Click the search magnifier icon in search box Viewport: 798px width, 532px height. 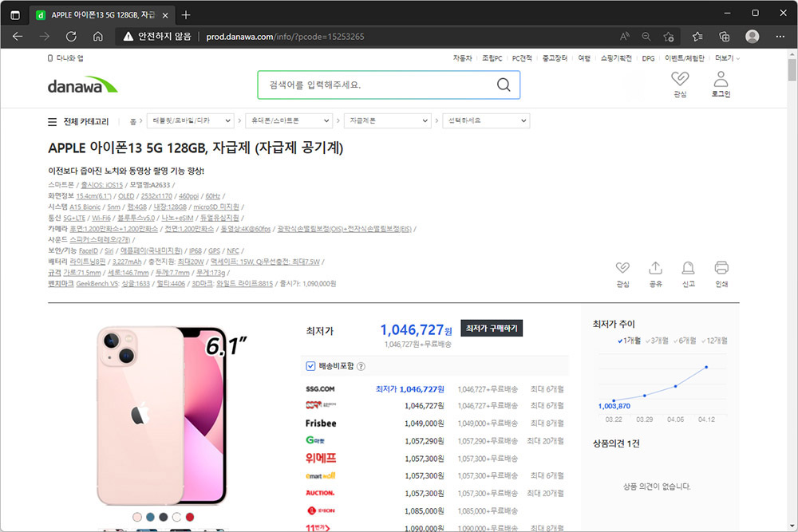504,85
